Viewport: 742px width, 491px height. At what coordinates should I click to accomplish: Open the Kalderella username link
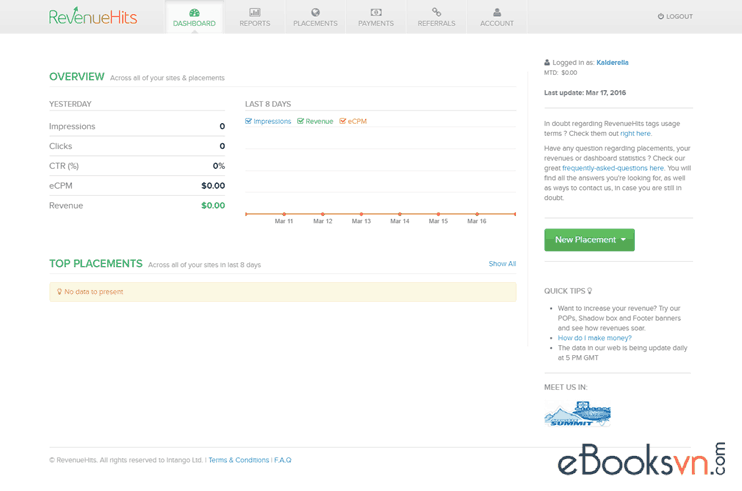[x=612, y=62]
